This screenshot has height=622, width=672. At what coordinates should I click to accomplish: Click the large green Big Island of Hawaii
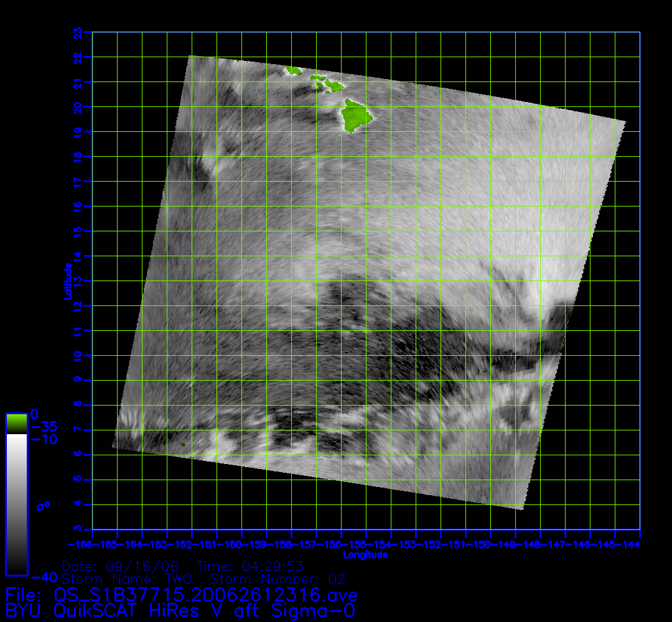pos(355,117)
